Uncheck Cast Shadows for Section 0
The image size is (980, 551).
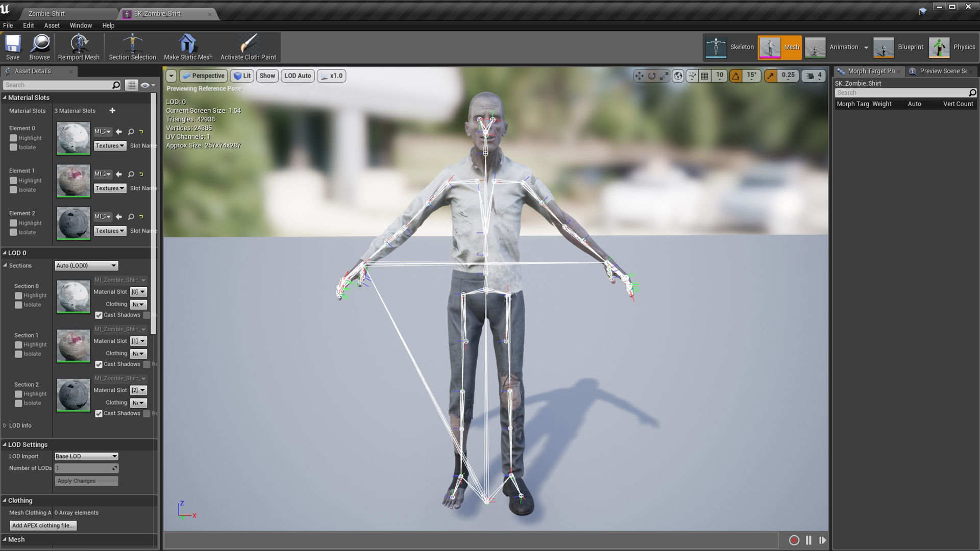click(99, 315)
